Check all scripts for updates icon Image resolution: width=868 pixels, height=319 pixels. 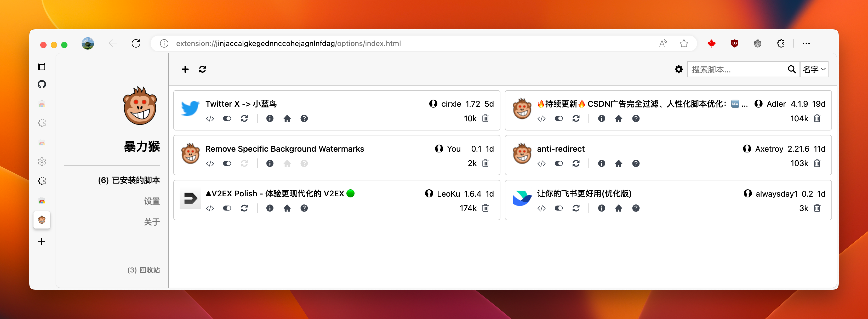tap(202, 69)
